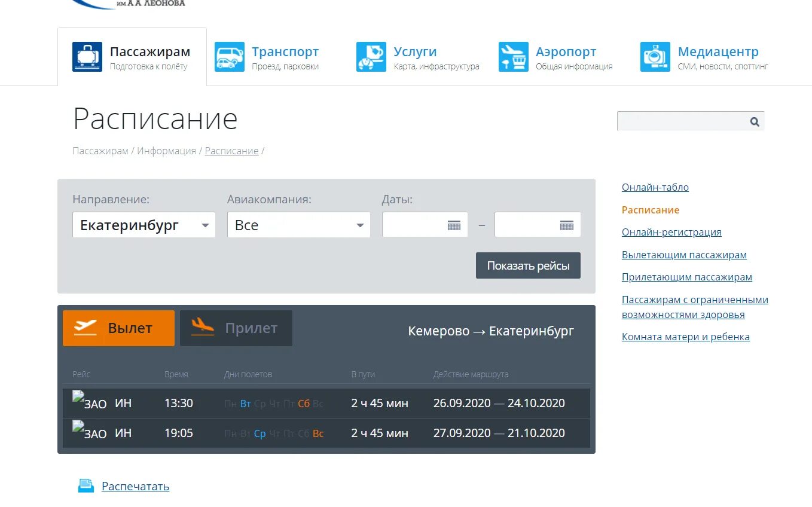Click the orange Сб day in 13:30 row

pyautogui.click(x=304, y=404)
